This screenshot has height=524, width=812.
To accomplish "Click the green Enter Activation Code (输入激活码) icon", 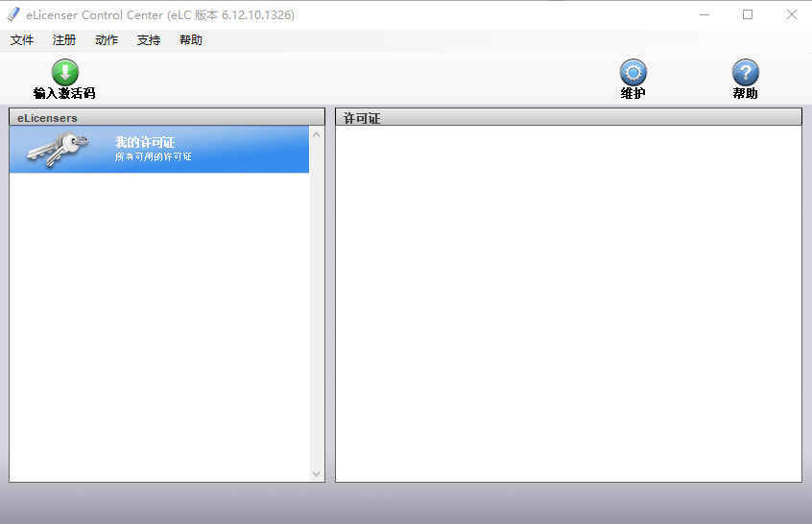I will (64, 73).
